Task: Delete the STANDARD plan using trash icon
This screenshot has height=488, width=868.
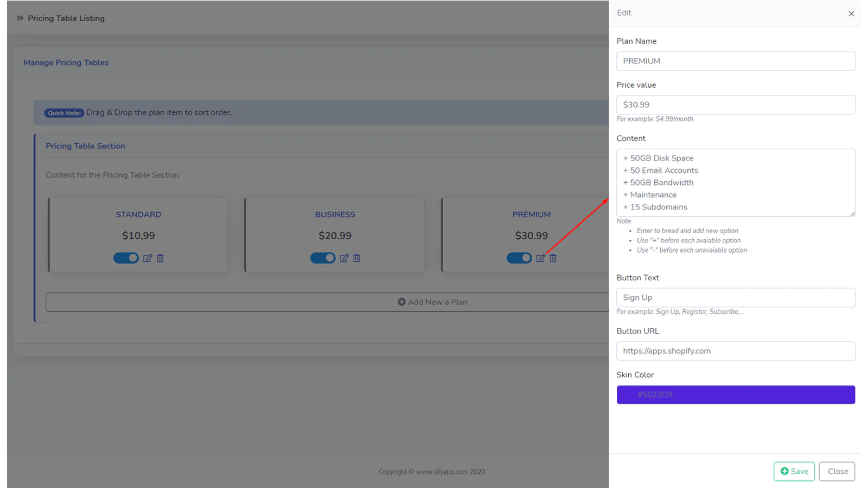Action: coord(160,258)
